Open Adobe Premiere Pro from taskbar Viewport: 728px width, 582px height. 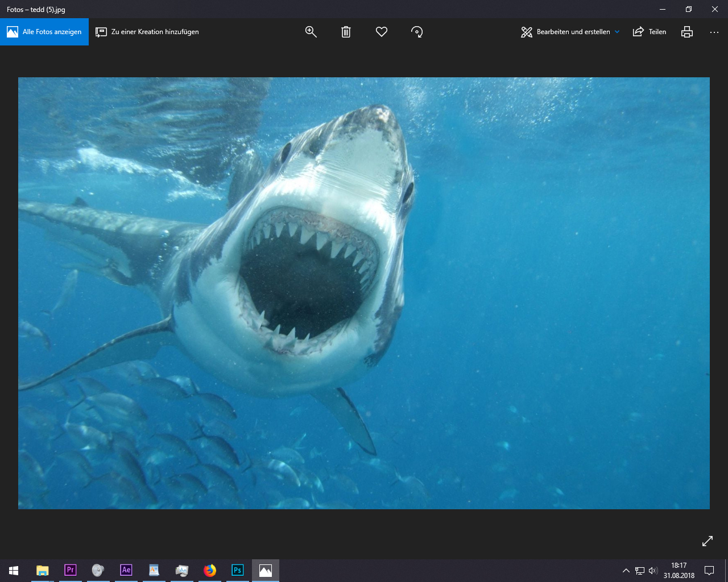pyautogui.click(x=71, y=570)
